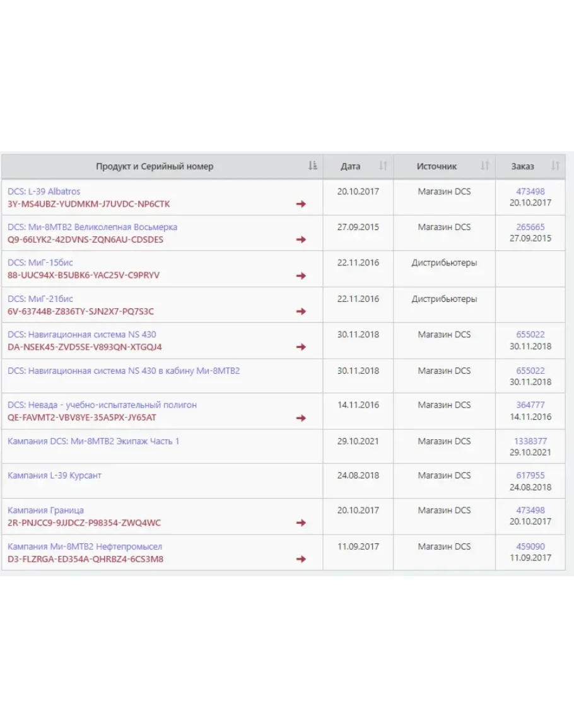Open order 1338377 link
The image size is (574, 728).
coord(530,441)
